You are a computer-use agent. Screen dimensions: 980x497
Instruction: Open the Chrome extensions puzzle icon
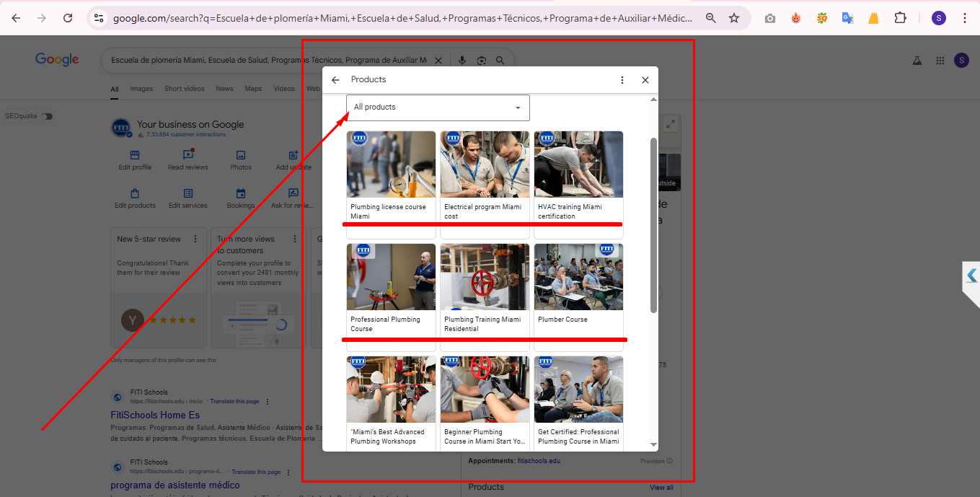(x=900, y=18)
